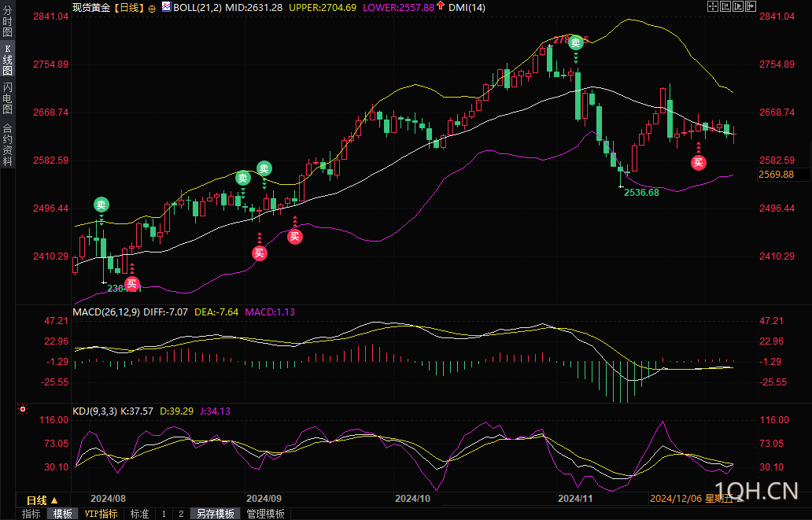The width and height of the screenshot is (812, 520).
Task: Click the BOLL indicator chart icon
Action: click(166, 7)
